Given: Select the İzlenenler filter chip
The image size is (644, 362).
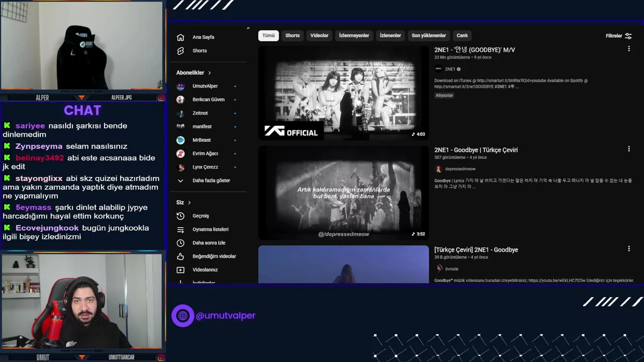Looking at the screenshot, I should point(390,36).
